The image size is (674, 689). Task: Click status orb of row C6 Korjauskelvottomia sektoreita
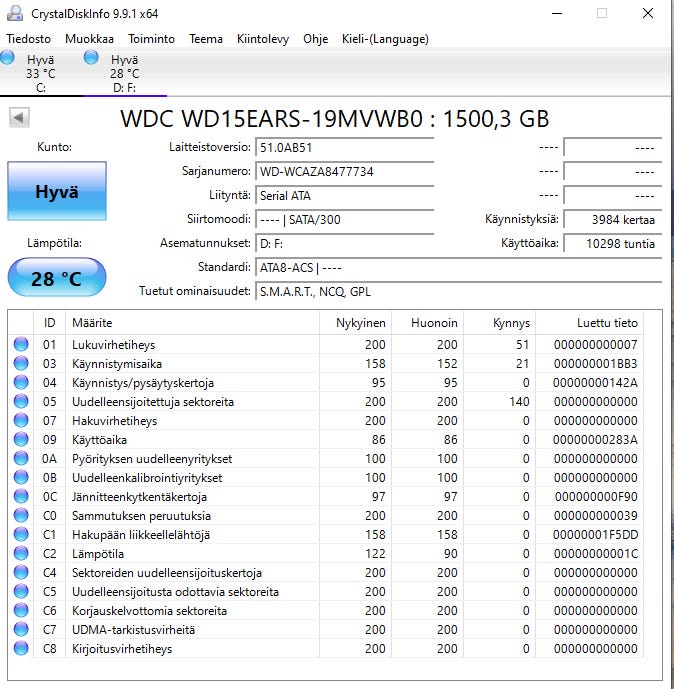point(21,610)
